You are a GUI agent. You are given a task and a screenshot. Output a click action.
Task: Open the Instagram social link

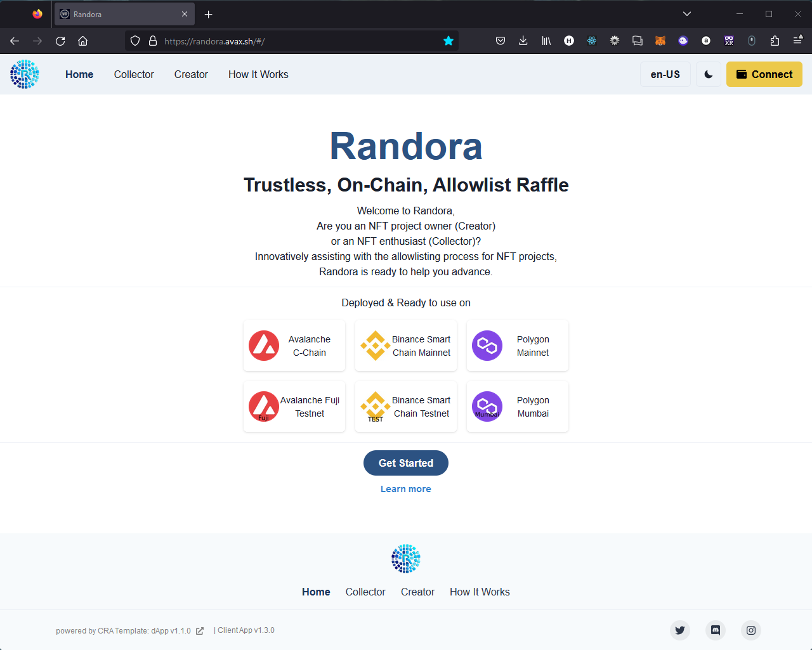click(x=751, y=630)
